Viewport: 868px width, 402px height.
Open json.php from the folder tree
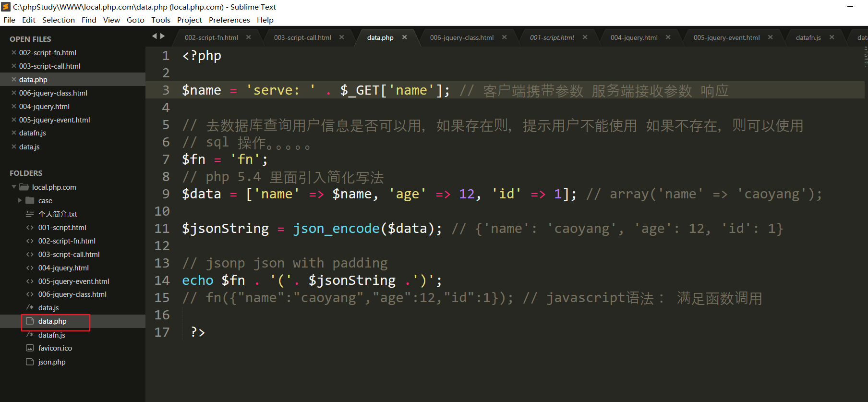[x=52, y=362]
